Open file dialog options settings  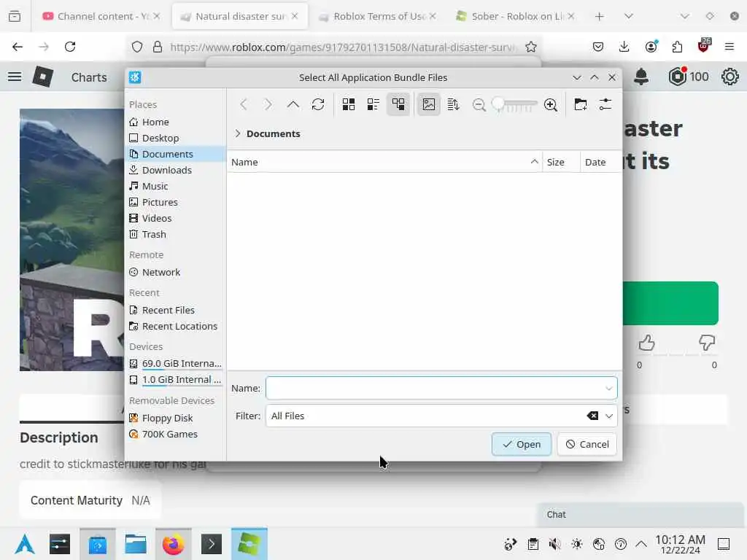click(605, 104)
